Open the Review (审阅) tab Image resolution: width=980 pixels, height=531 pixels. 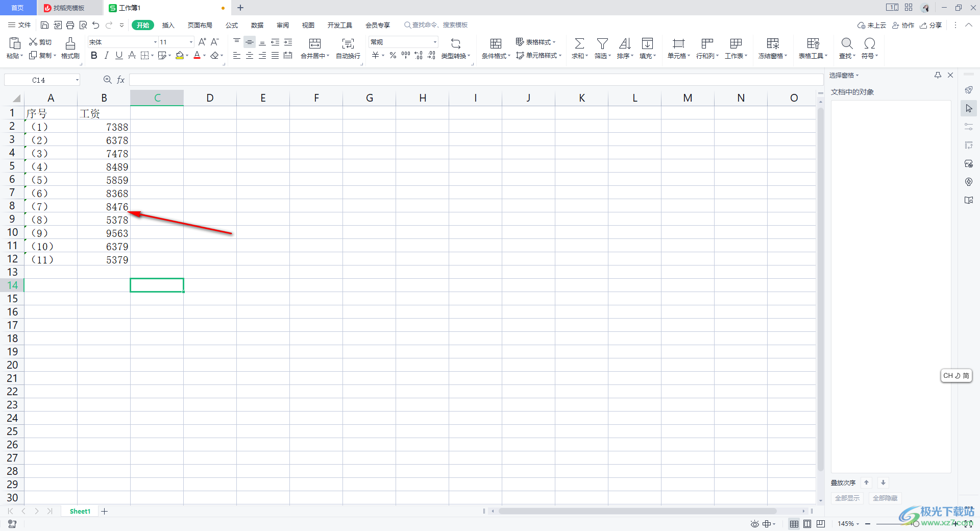pos(283,25)
